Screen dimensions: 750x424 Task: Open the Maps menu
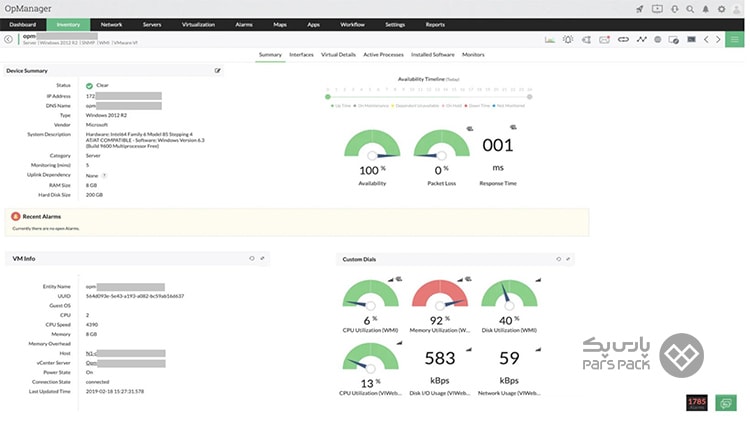click(x=280, y=24)
